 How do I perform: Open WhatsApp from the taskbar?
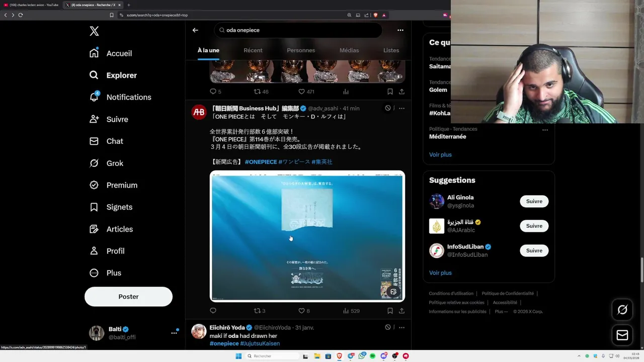coord(362,356)
